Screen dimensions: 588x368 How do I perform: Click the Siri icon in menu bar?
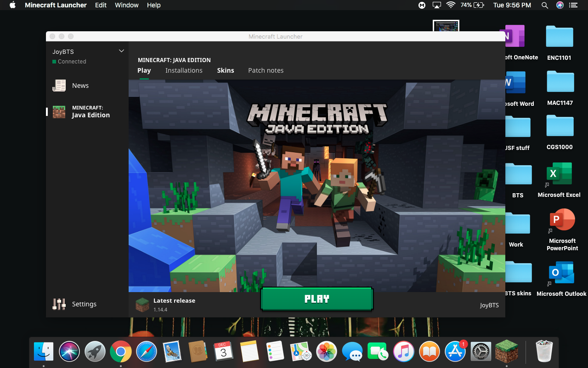coord(560,5)
